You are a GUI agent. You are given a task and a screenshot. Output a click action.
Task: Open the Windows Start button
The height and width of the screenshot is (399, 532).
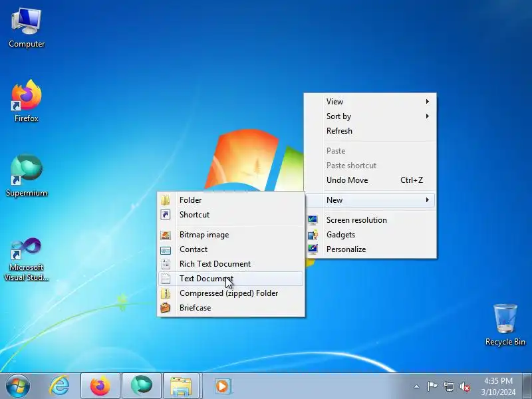(18, 386)
